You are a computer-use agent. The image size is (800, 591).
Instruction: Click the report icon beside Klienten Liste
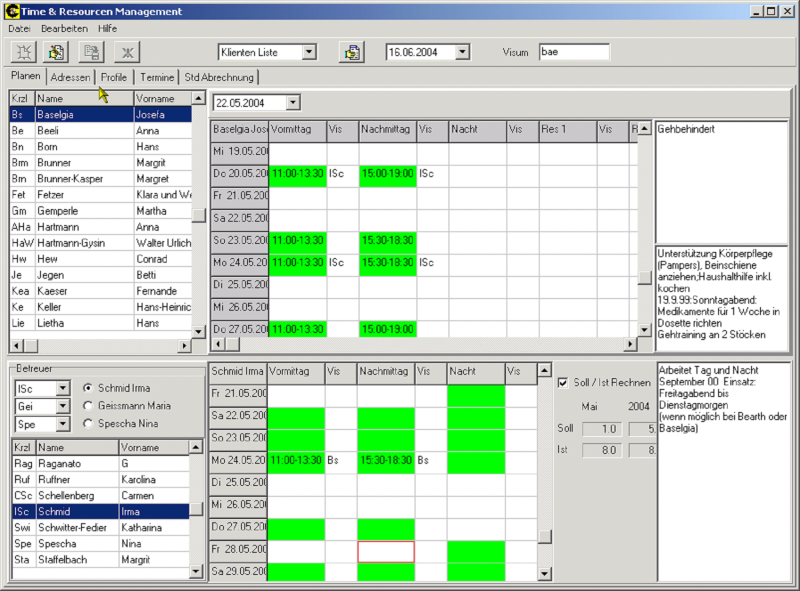coord(352,52)
